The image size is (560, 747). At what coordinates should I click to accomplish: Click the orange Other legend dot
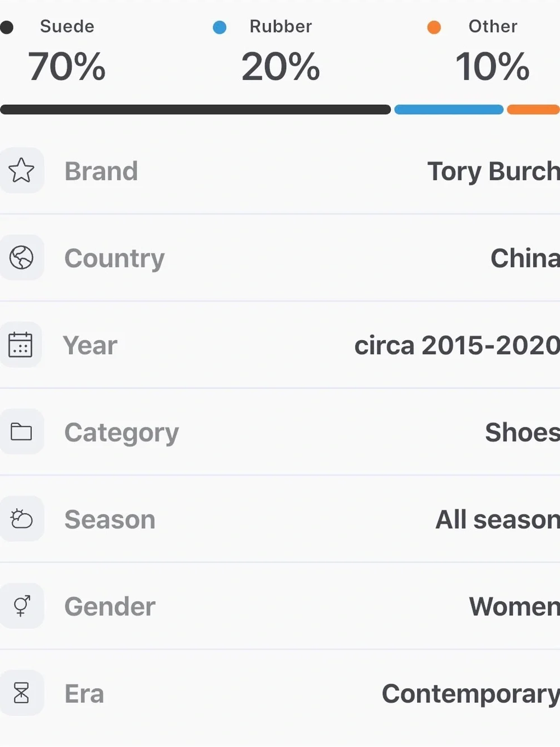click(434, 27)
